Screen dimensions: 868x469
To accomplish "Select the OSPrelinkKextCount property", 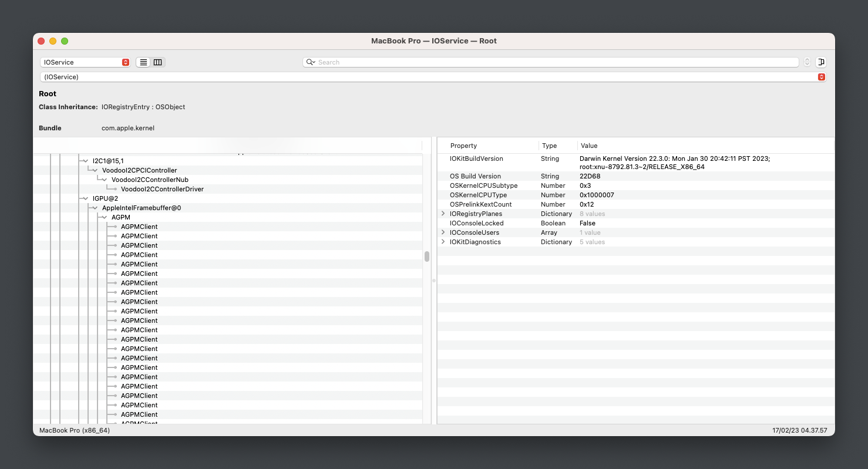I will coord(480,204).
